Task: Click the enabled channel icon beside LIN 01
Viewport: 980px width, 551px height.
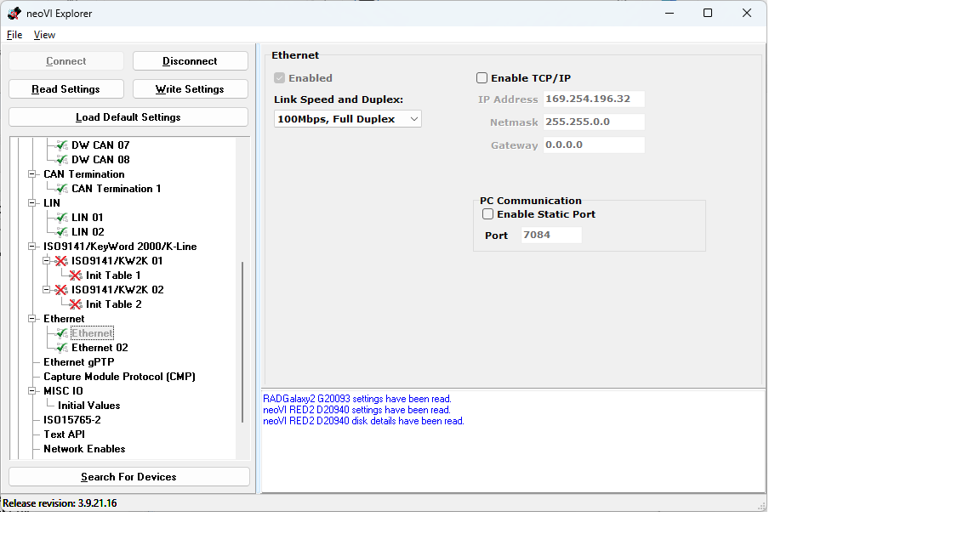Action: pyautogui.click(x=60, y=217)
